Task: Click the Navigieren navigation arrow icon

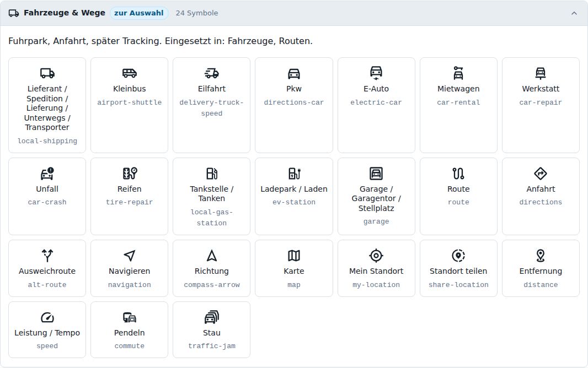Action: tap(130, 256)
